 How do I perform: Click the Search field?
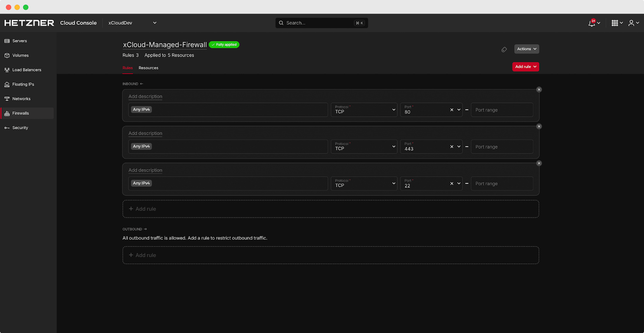(322, 23)
